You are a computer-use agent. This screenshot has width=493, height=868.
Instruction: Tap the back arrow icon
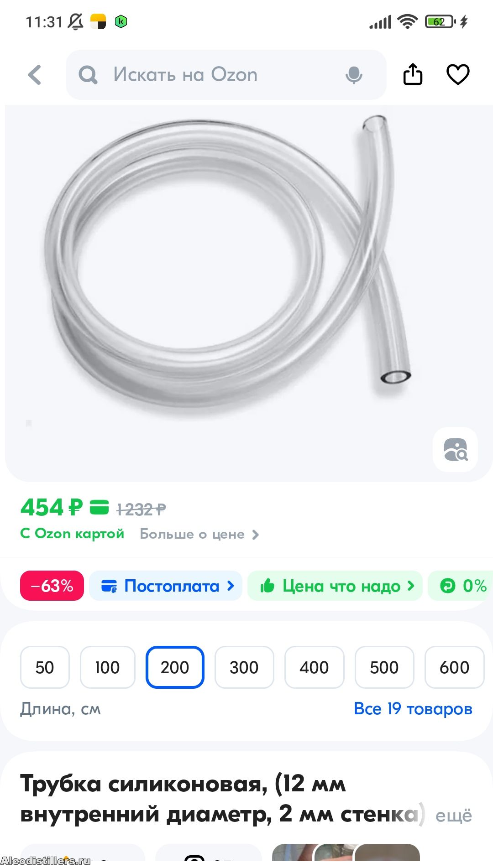(35, 75)
